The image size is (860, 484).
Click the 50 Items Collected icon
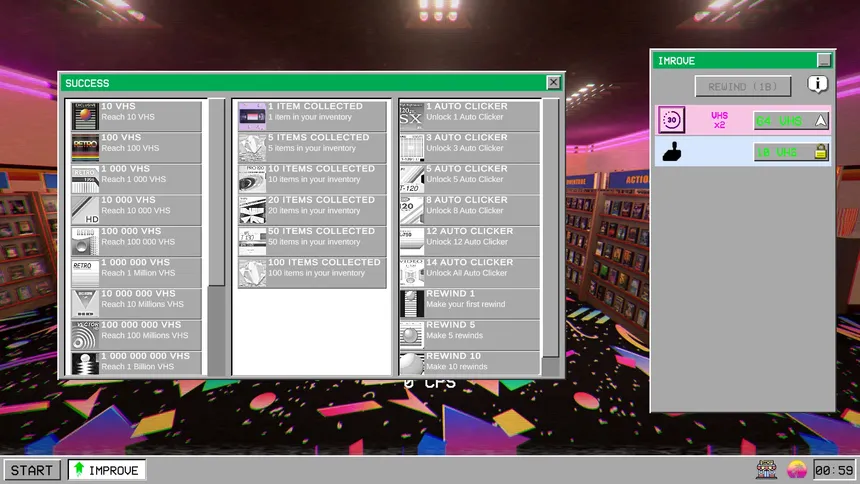[252, 241]
